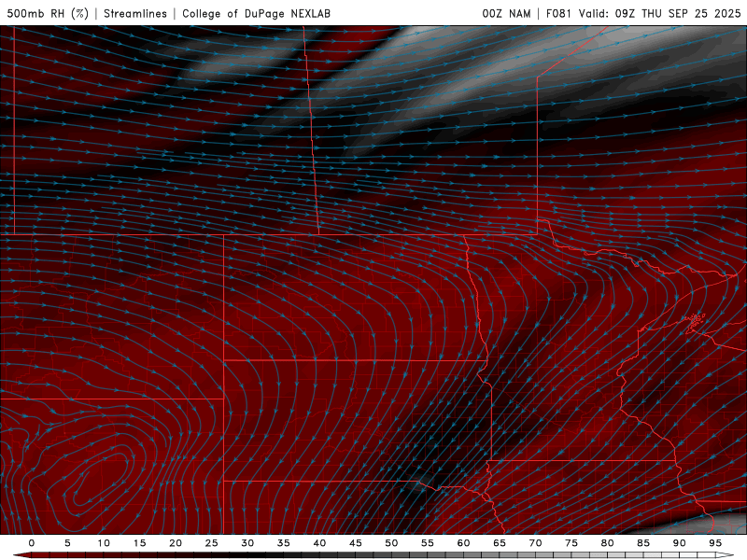Click the "500mb RH (%)" title text

48,13
